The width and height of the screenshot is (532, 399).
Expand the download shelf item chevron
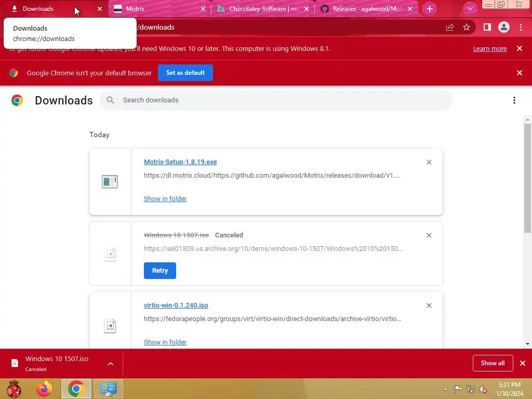(111, 364)
